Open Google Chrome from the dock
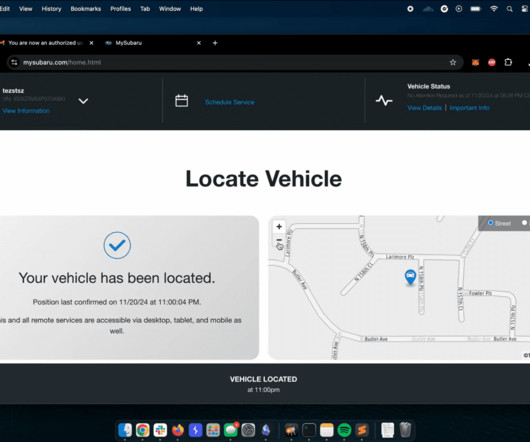The image size is (530, 442). click(143, 430)
